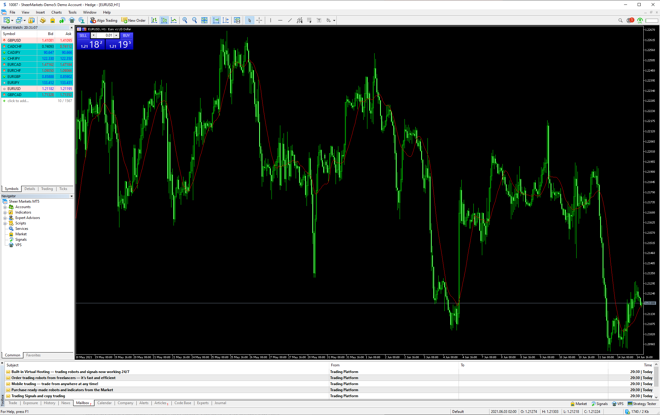Click the New Order button
Image resolution: width=660 pixels, height=415 pixels.
(x=133, y=20)
